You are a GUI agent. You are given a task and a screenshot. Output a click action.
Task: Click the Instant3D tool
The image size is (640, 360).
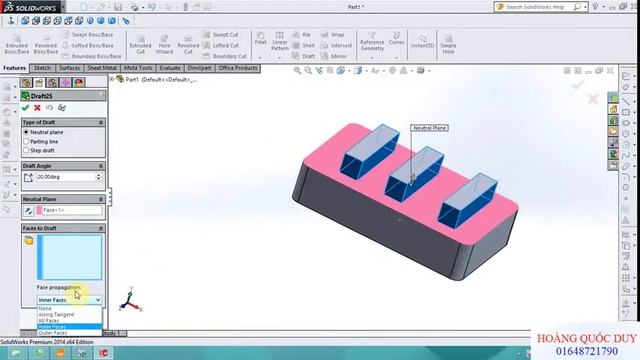[422, 41]
